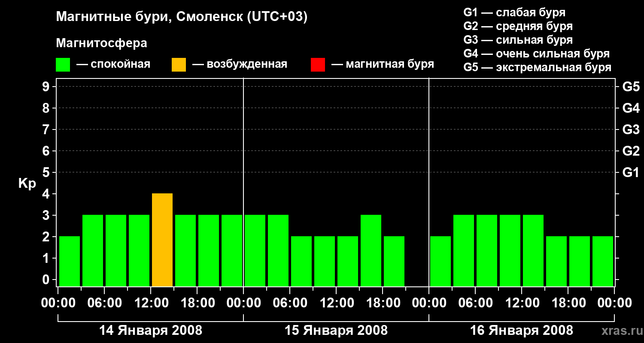The width and height of the screenshot is (644, 343).
Task: Click the Магнитосфера legend heading
Action: tap(101, 43)
